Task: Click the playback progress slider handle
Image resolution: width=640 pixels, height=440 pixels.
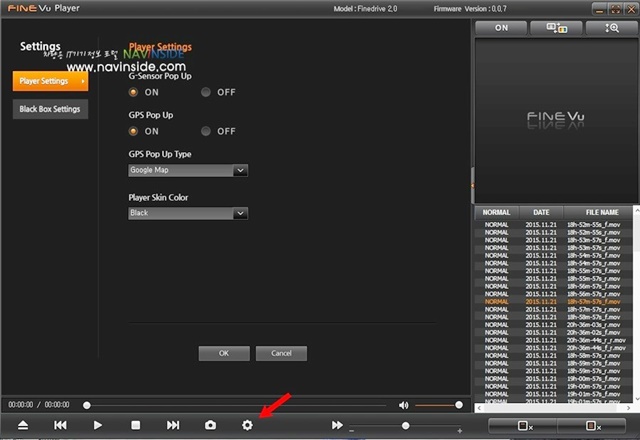Action: [87, 405]
